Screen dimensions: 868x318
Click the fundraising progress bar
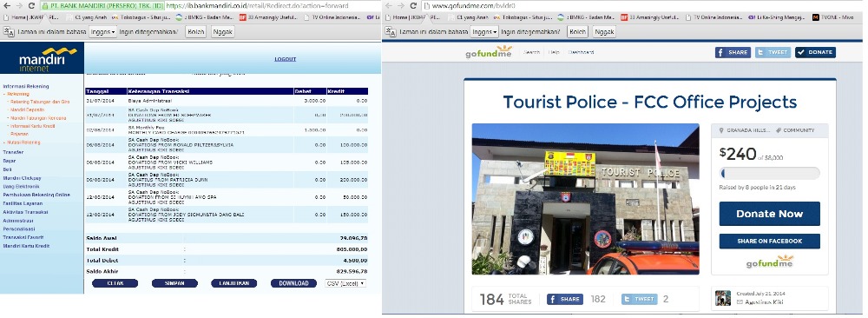click(x=769, y=174)
